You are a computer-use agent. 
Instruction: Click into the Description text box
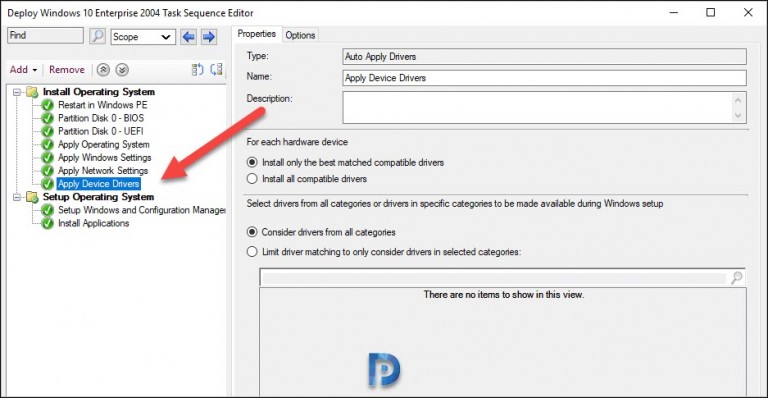point(538,108)
